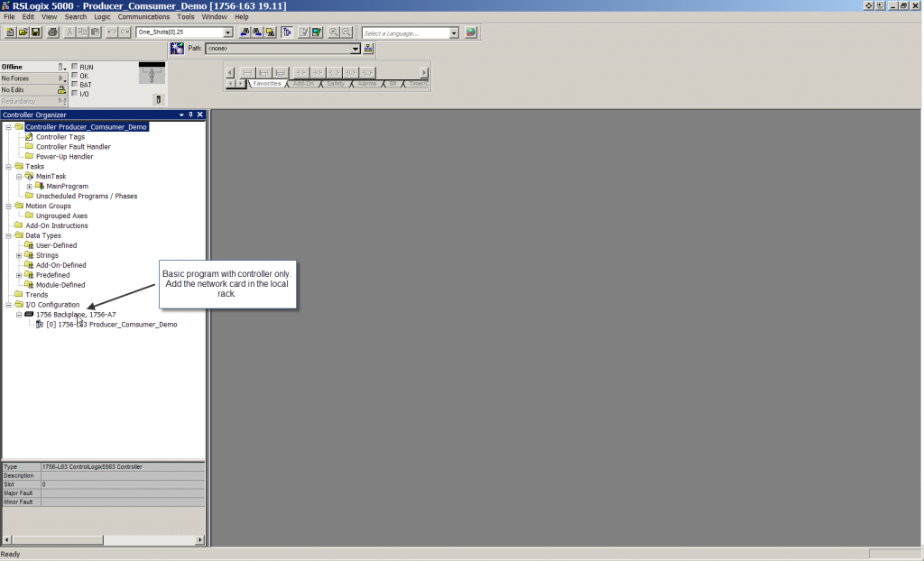Open the No Forces dropdown menu
The image size is (924, 561).
[61, 78]
